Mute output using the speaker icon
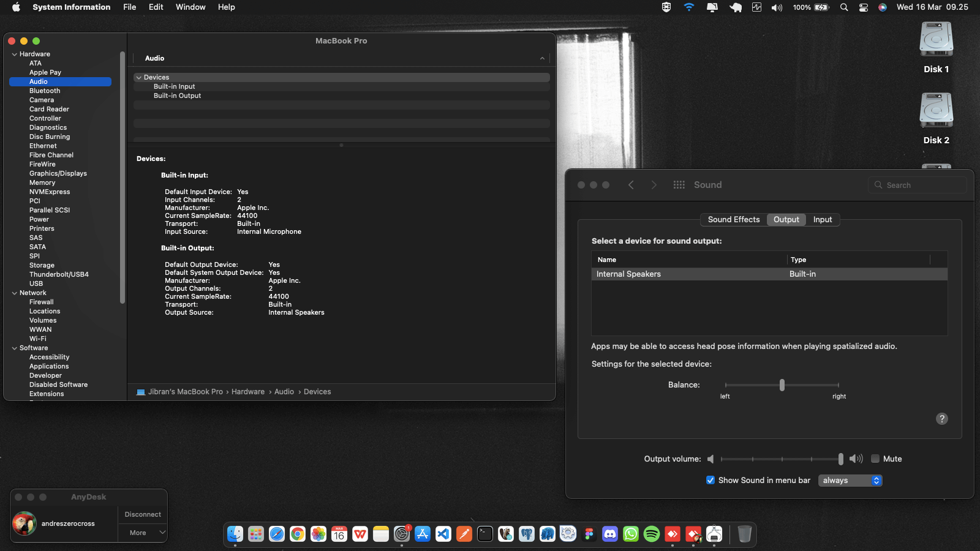Viewport: 980px width, 551px height. point(710,459)
